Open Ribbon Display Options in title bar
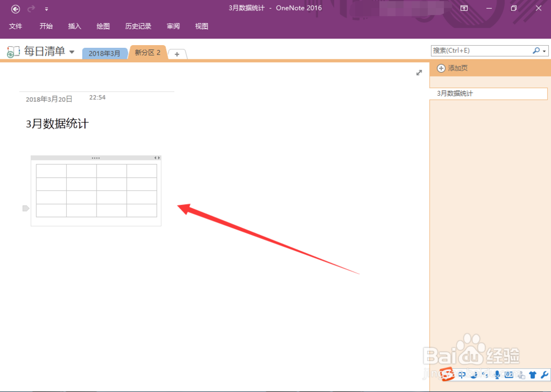Image resolution: width=551 pixels, height=392 pixels. click(464, 8)
